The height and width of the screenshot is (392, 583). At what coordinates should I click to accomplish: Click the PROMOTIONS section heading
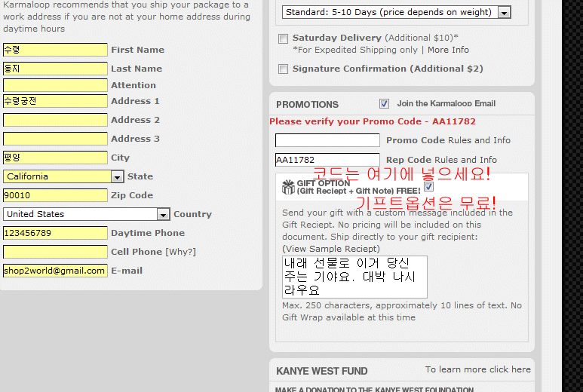click(x=307, y=105)
